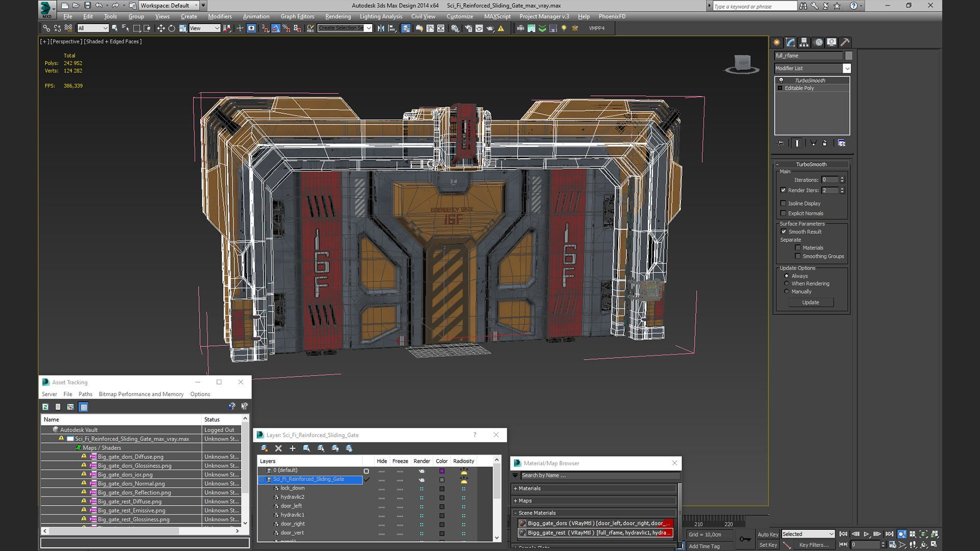Click the teapot Render Production icon

point(490,28)
